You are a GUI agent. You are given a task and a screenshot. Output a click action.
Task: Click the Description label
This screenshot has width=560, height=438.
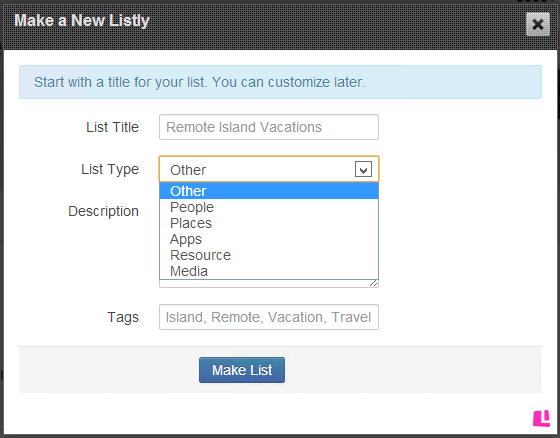coord(104,211)
